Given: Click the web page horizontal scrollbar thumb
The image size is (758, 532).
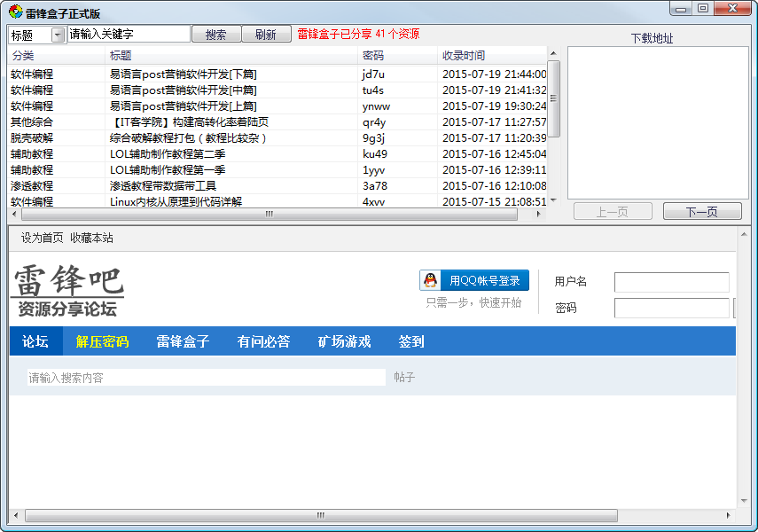Looking at the screenshot, I should (321, 515).
